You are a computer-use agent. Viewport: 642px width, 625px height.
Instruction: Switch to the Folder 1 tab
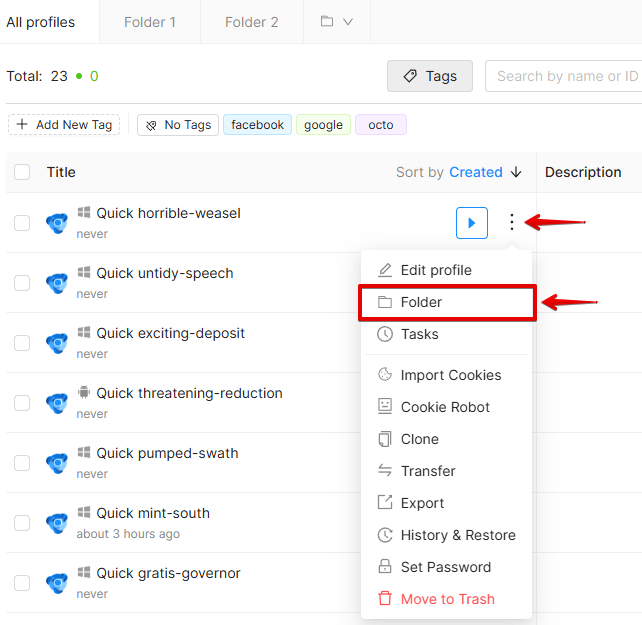[x=150, y=22]
